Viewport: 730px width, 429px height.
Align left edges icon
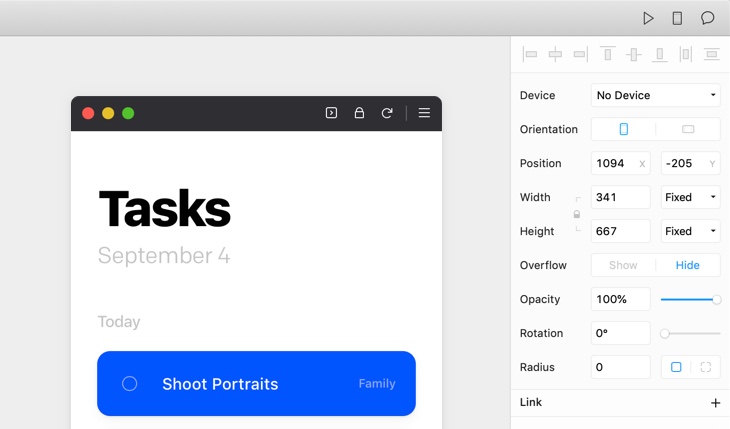[530, 54]
